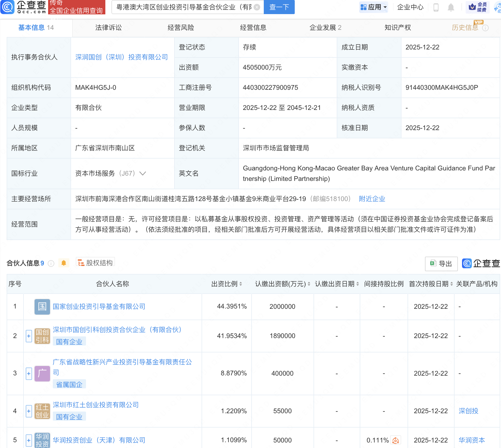The width and height of the screenshot is (501, 448).
Task: Clear the search box text
Action: [x=257, y=7]
